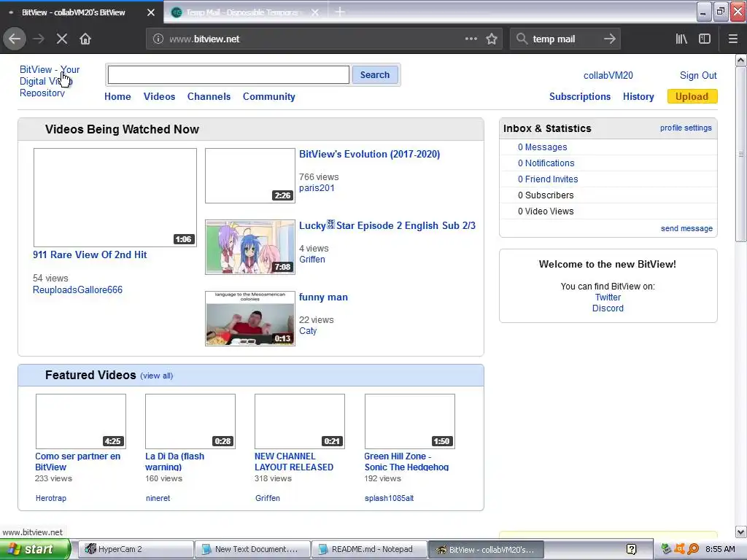The width and height of the screenshot is (747, 560).
Task: Switch to HyperCam 2 taskbar item
Action: 135,550
